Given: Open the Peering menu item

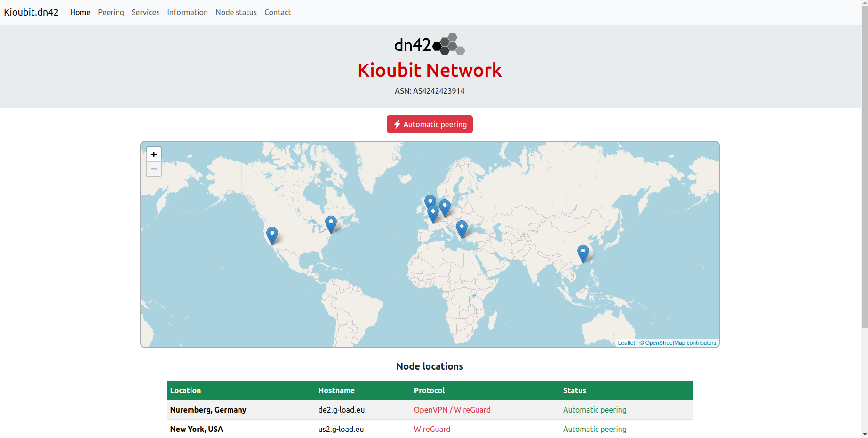Looking at the screenshot, I should point(111,12).
